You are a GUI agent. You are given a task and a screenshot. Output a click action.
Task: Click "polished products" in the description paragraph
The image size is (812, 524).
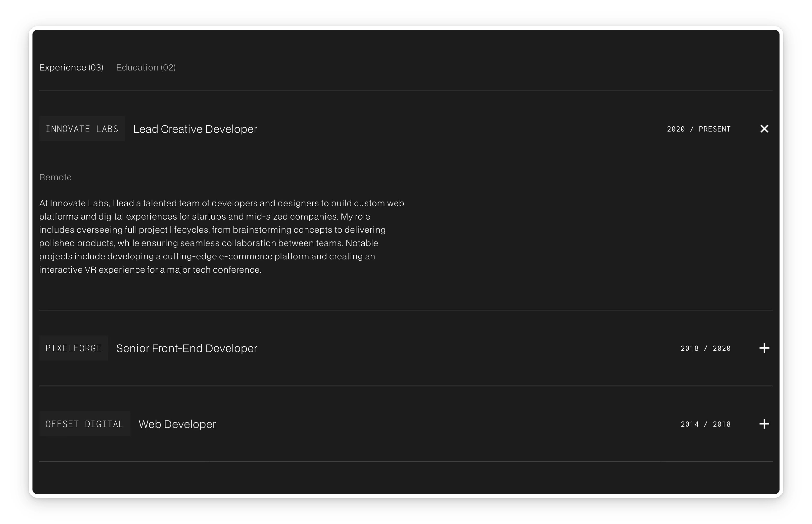point(76,243)
